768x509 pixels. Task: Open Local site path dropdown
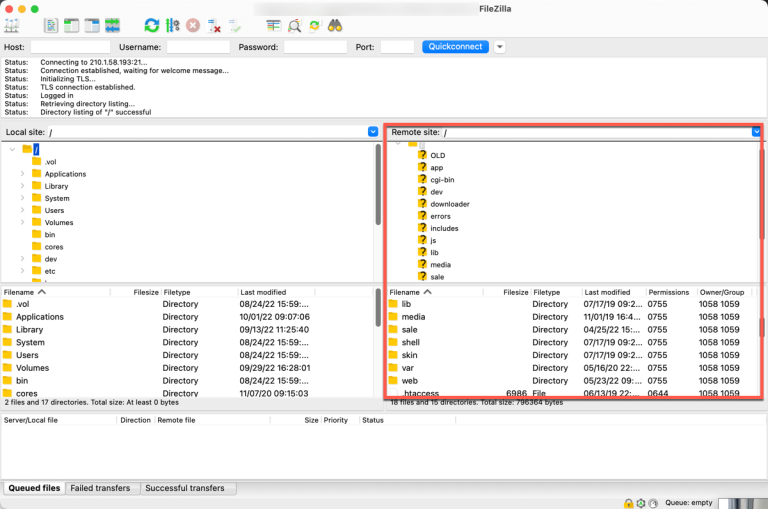[x=373, y=132]
